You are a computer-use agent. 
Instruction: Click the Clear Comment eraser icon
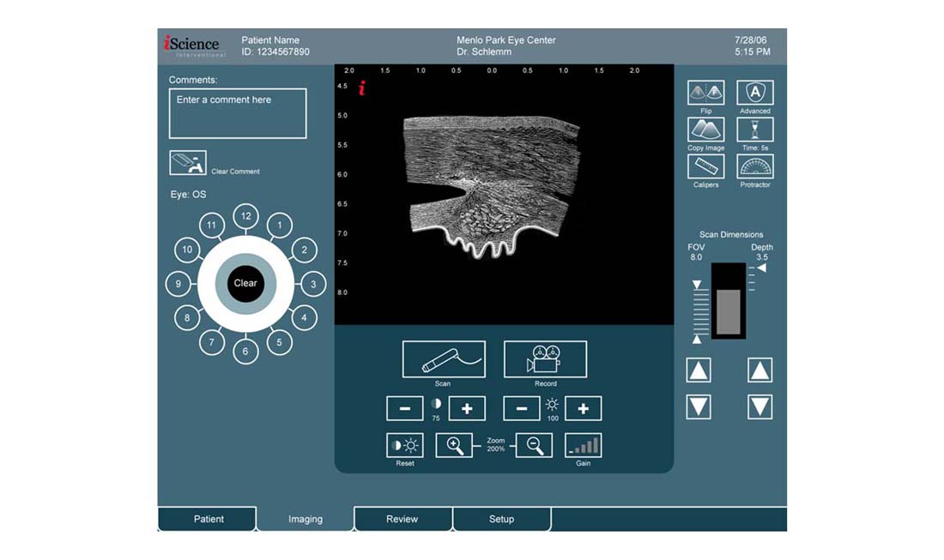pyautogui.click(x=187, y=162)
